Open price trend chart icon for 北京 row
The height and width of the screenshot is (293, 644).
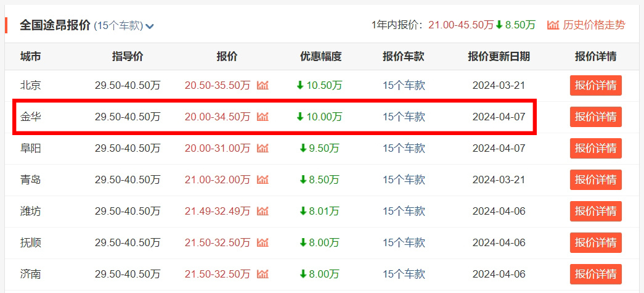pos(263,86)
